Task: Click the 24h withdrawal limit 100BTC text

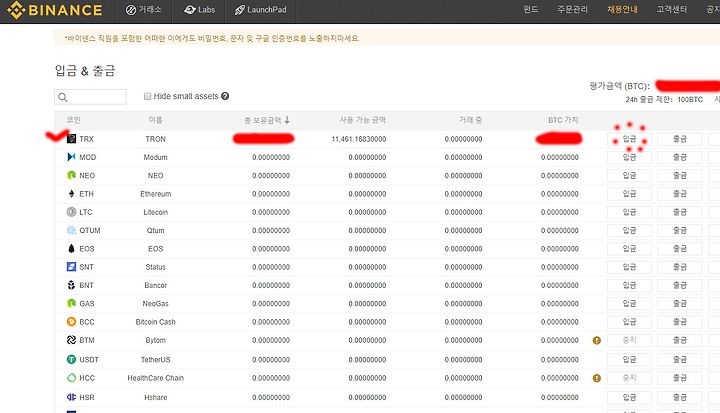Action: click(x=664, y=99)
